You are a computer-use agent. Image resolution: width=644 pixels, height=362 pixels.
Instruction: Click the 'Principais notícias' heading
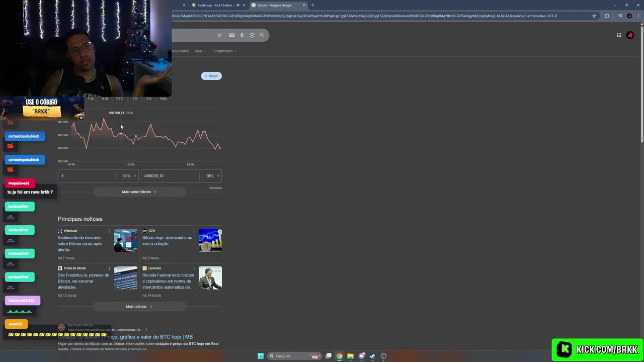pos(80,219)
